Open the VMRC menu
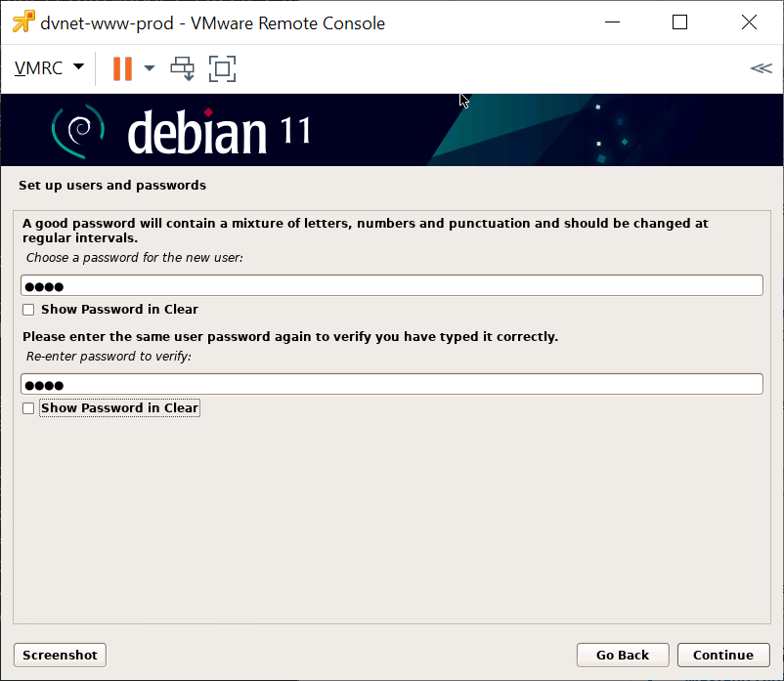The image size is (784, 681). (39, 68)
